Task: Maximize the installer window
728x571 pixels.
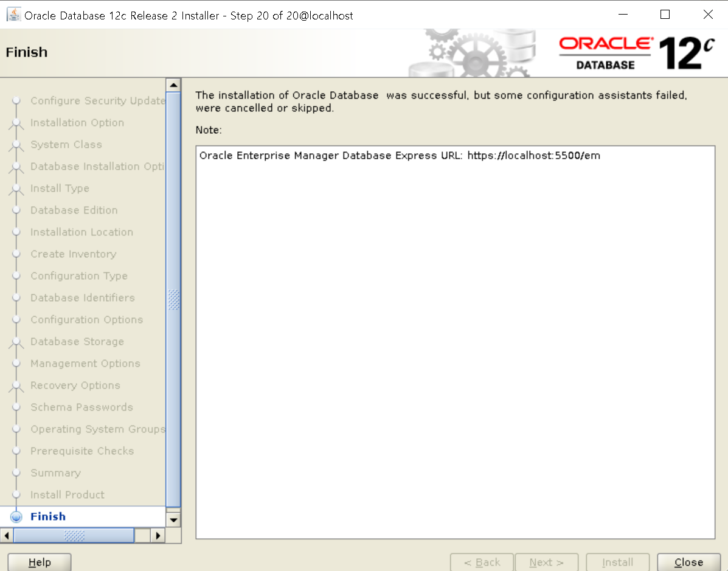Action: (x=665, y=15)
